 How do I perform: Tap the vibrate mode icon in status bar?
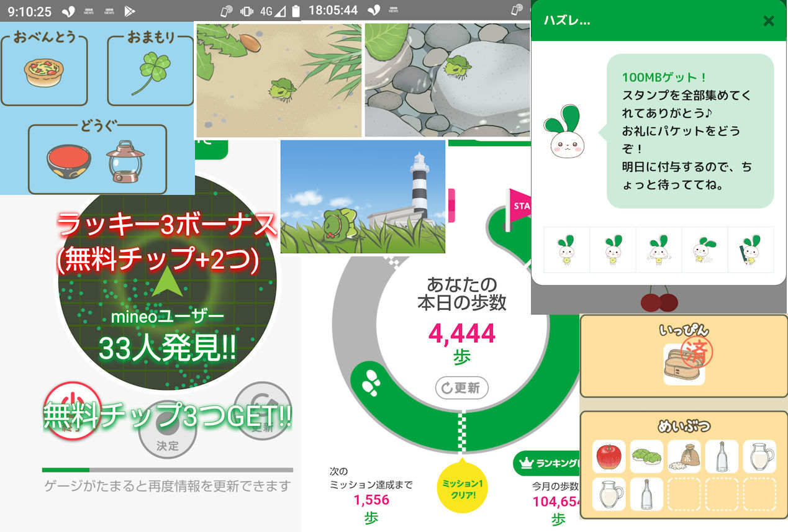[247, 11]
